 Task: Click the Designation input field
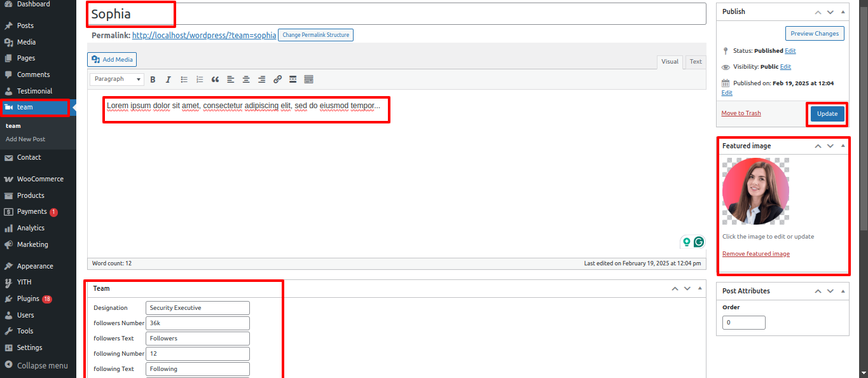(x=197, y=308)
